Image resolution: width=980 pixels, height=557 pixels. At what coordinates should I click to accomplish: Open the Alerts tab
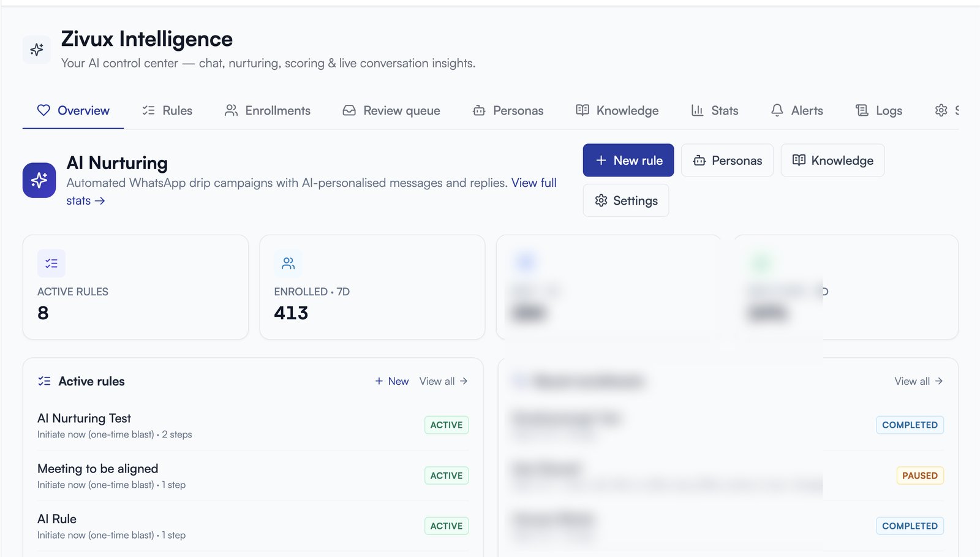point(797,110)
